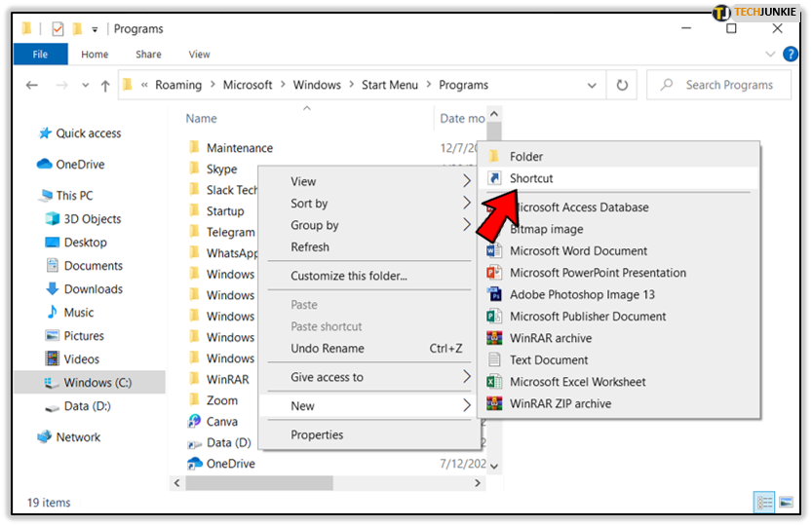The width and height of the screenshot is (812, 526).
Task: Select the WinRAR folder
Action: [219, 380]
